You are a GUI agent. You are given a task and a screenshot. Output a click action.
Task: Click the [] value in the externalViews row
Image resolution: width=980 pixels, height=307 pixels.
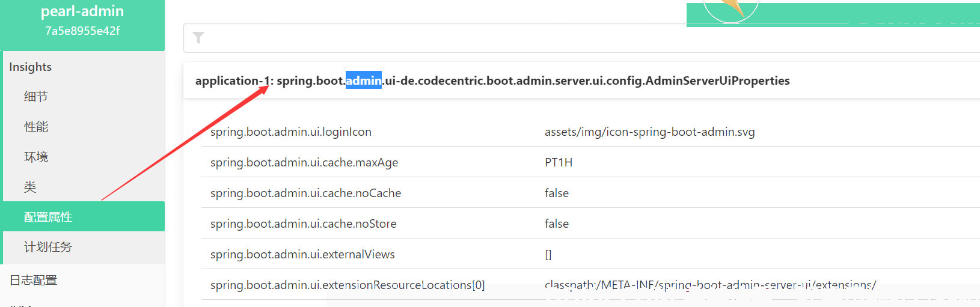pyautogui.click(x=548, y=254)
